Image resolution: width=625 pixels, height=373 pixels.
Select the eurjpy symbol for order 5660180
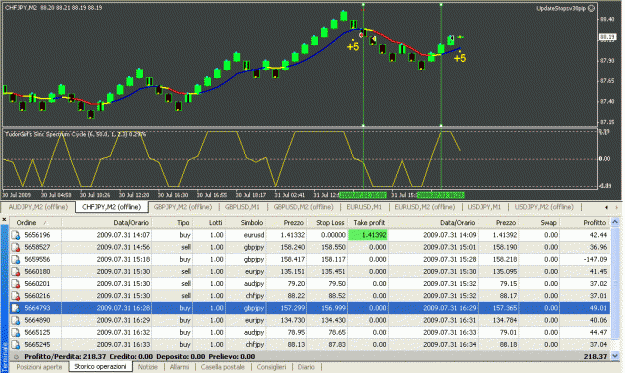click(254, 272)
